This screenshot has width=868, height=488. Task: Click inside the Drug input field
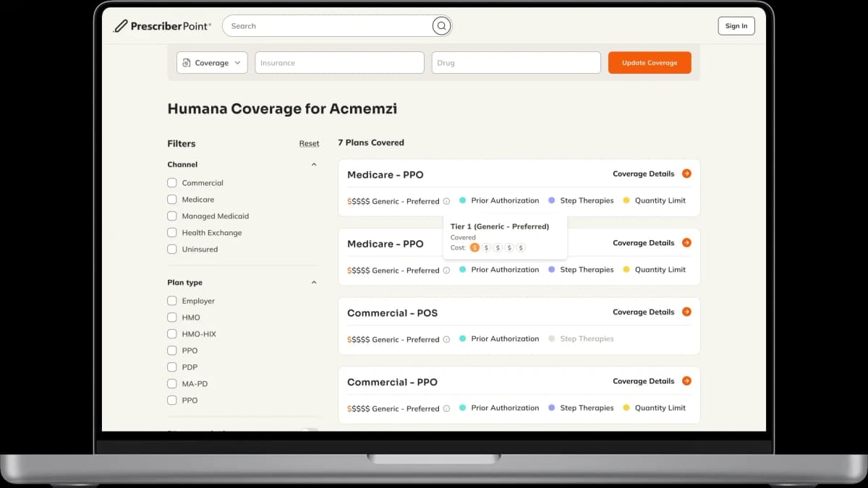(515, 62)
